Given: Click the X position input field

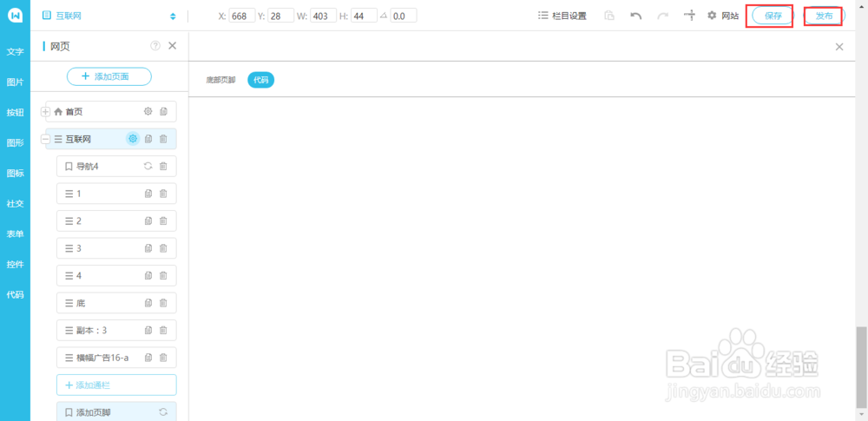Looking at the screenshot, I should pyautogui.click(x=242, y=16).
